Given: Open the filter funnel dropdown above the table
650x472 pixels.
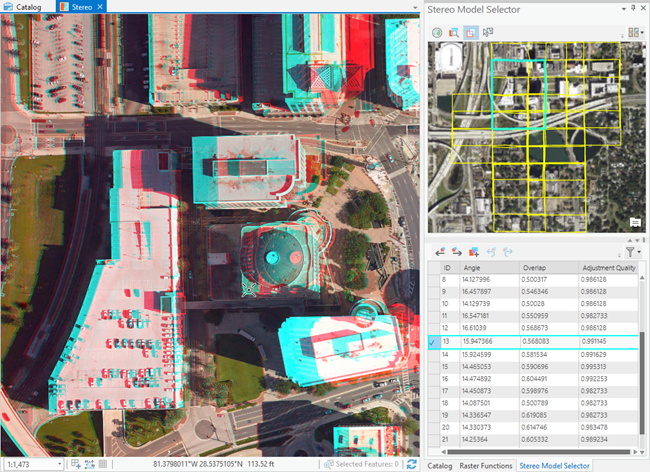Looking at the screenshot, I should [633, 252].
